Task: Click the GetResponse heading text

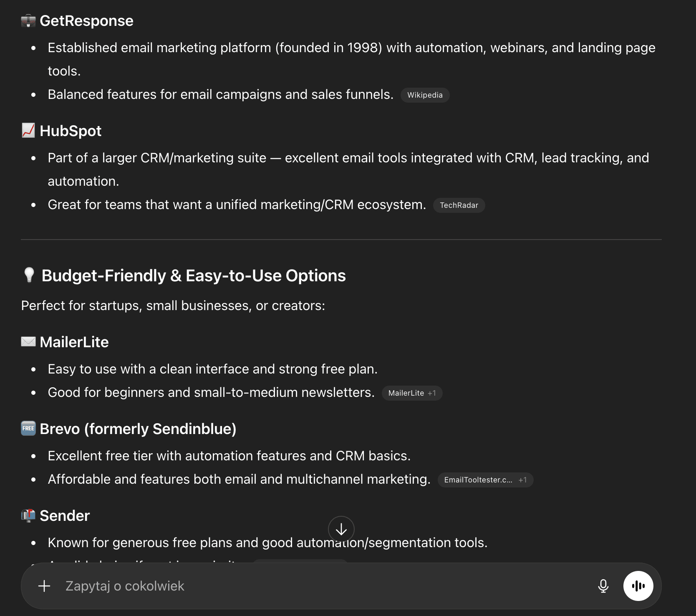Action: click(86, 20)
